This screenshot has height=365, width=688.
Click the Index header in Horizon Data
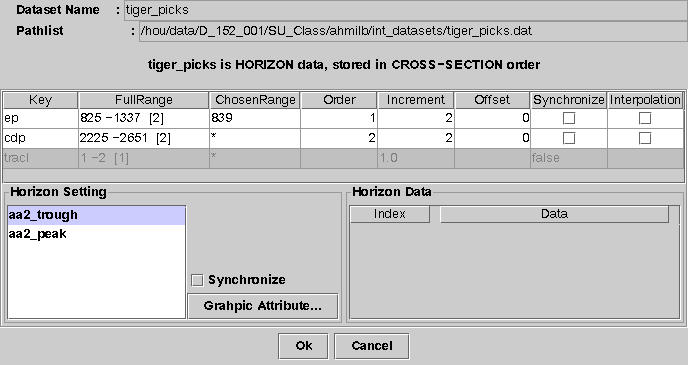pos(390,214)
